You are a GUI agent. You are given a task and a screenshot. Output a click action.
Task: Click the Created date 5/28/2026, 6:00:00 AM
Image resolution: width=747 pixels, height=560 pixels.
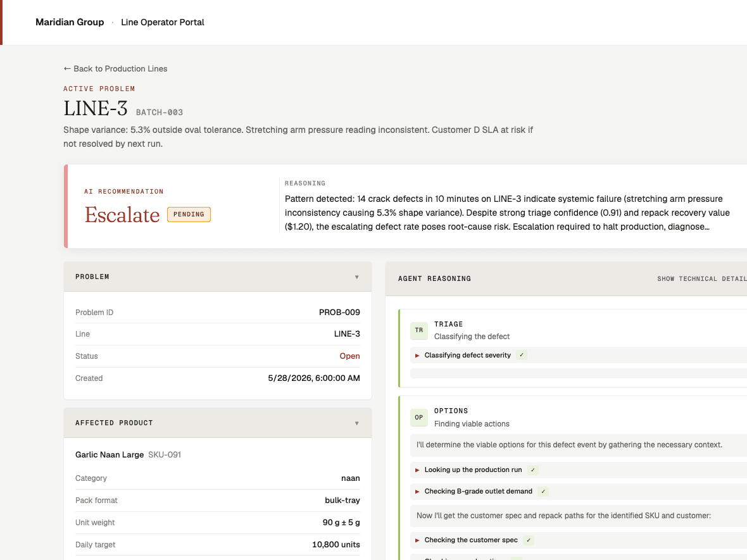pyautogui.click(x=314, y=378)
